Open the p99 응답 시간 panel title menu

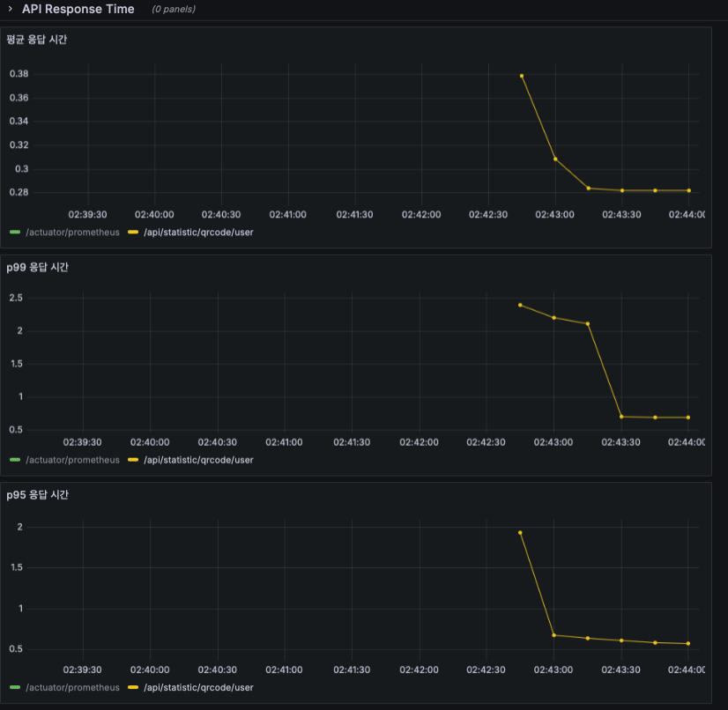[x=38, y=267]
